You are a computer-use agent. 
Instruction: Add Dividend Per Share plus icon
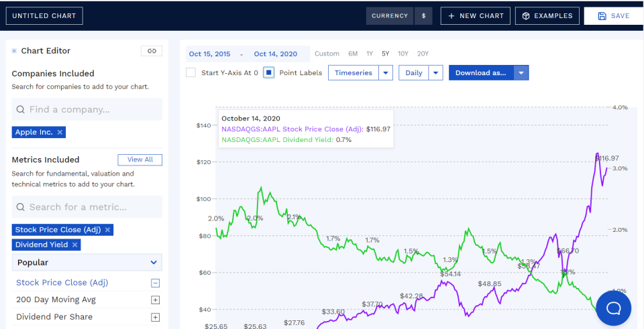tap(155, 317)
